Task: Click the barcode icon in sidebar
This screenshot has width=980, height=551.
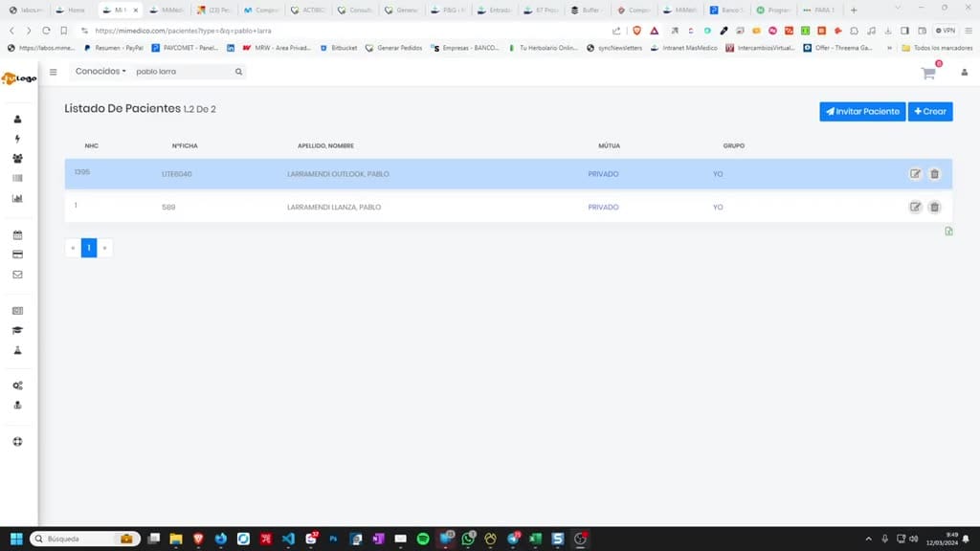Action: click(x=17, y=178)
